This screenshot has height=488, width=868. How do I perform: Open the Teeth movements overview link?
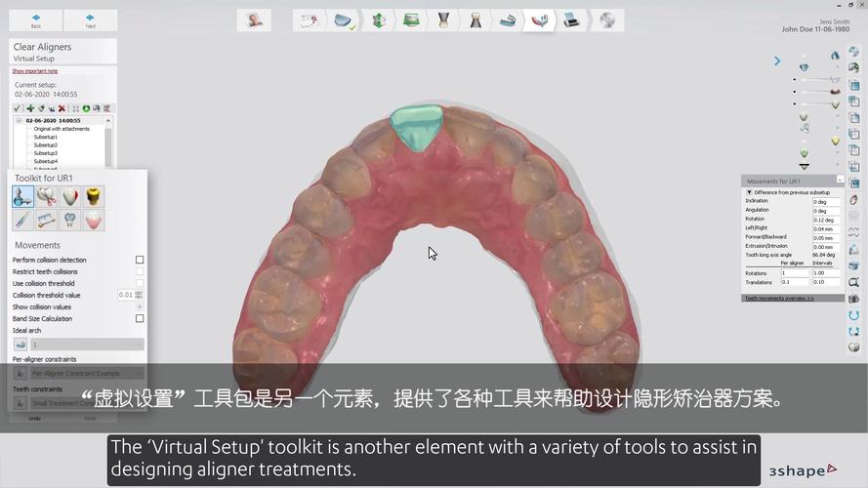(779, 298)
